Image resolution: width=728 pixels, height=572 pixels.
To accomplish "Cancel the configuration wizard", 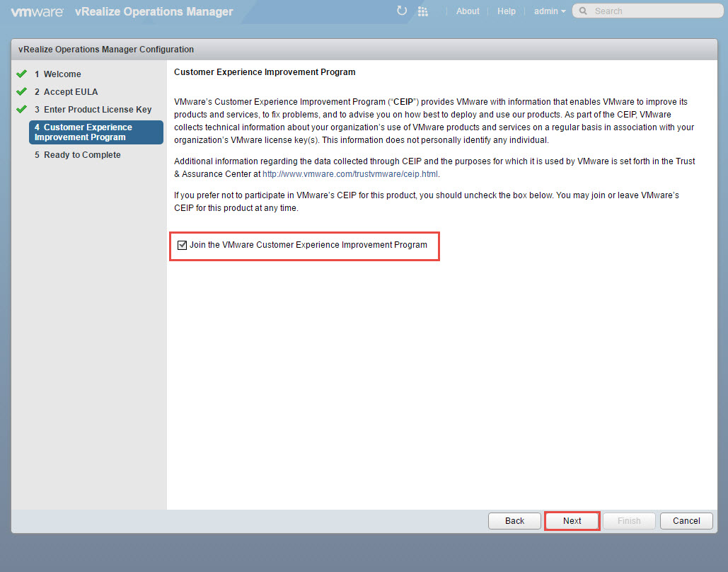I will tap(686, 521).
